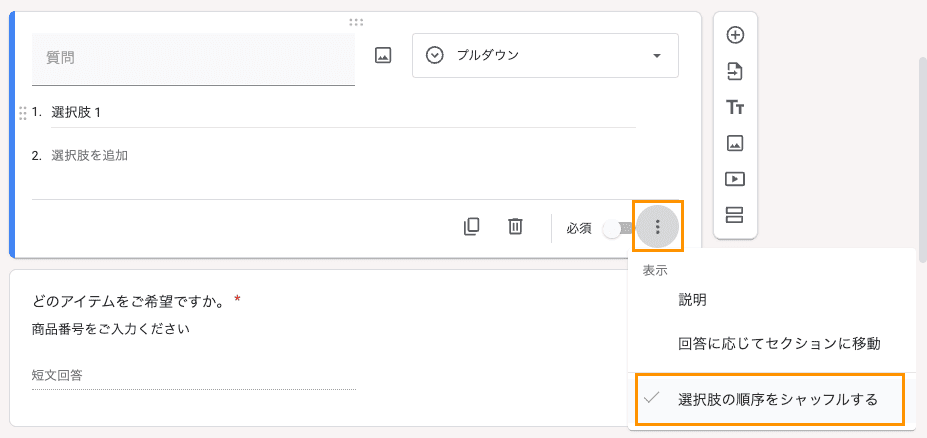
Task: Insert an image into the question
Action: pyautogui.click(x=383, y=56)
